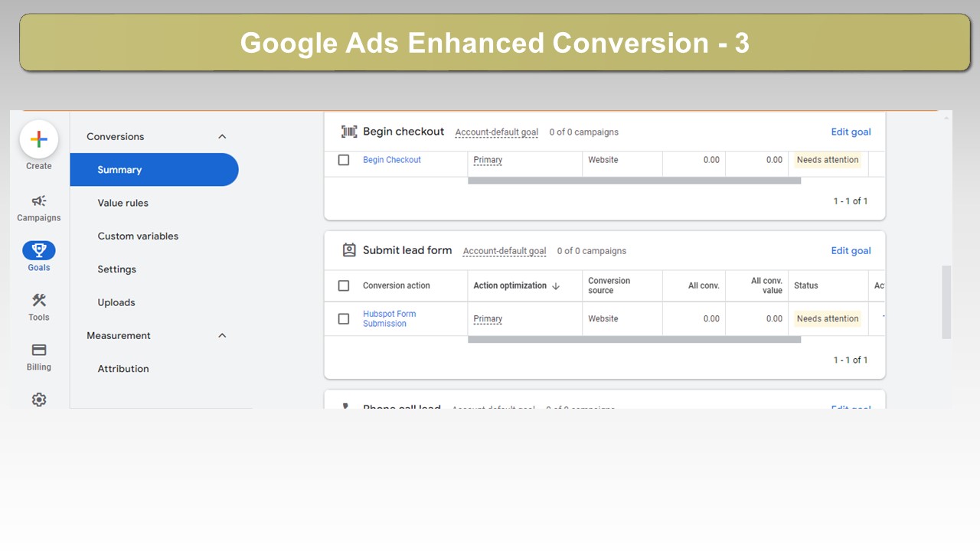Screen dimensions: 980x551
Task: Click Edit goal for Begin checkout
Action: pos(851,132)
